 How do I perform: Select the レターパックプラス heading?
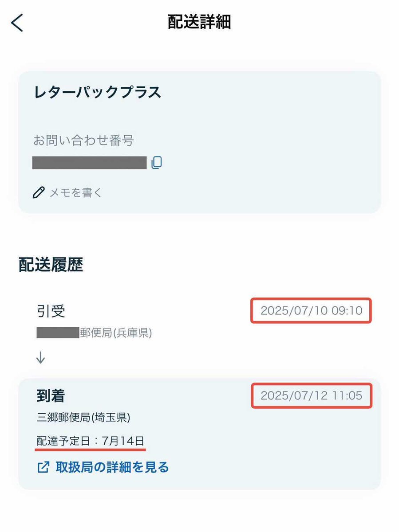[x=97, y=93]
